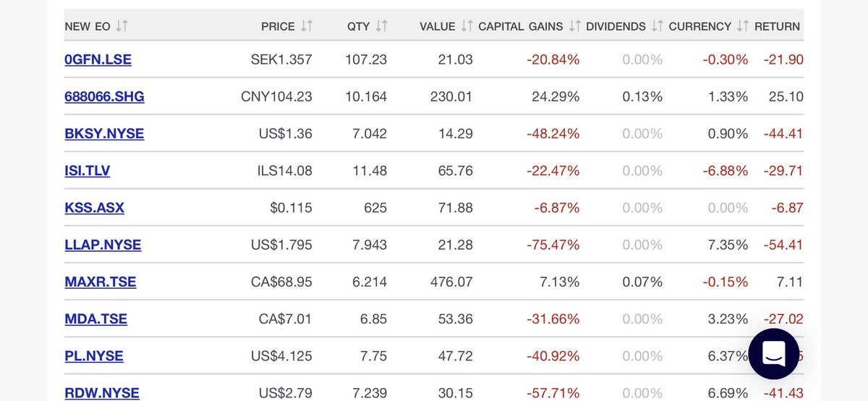Click the currency value -6.88%
Viewport: 868px width, 401px height.
(726, 171)
